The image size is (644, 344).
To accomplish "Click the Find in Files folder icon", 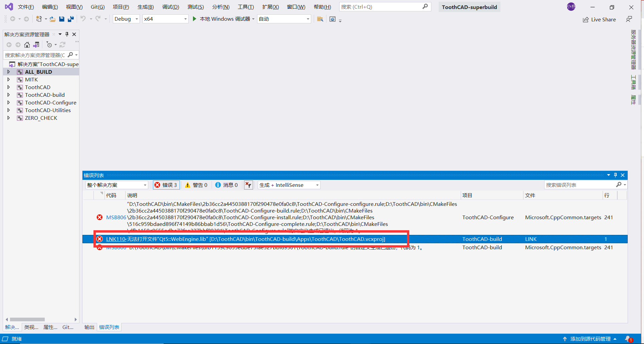I will [x=320, y=19].
